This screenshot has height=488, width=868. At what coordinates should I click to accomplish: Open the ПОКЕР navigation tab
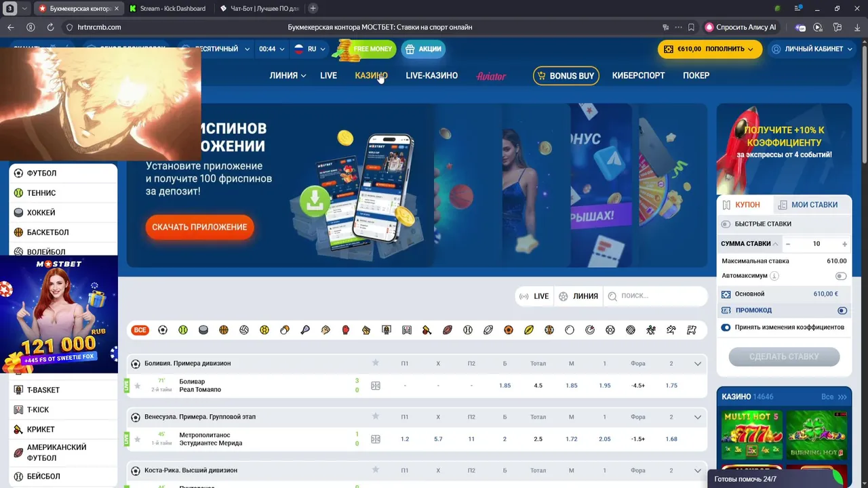[x=696, y=76]
